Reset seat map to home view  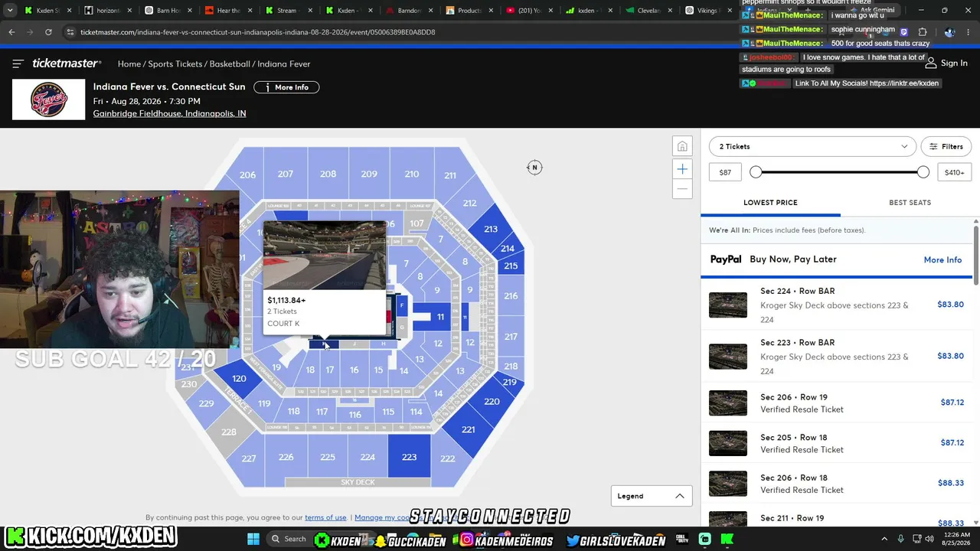point(682,146)
